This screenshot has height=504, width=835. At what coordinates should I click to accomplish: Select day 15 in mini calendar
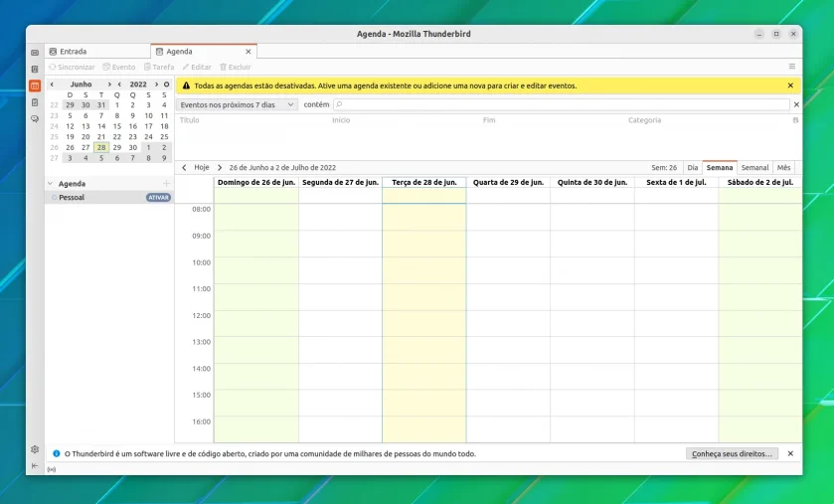117,126
